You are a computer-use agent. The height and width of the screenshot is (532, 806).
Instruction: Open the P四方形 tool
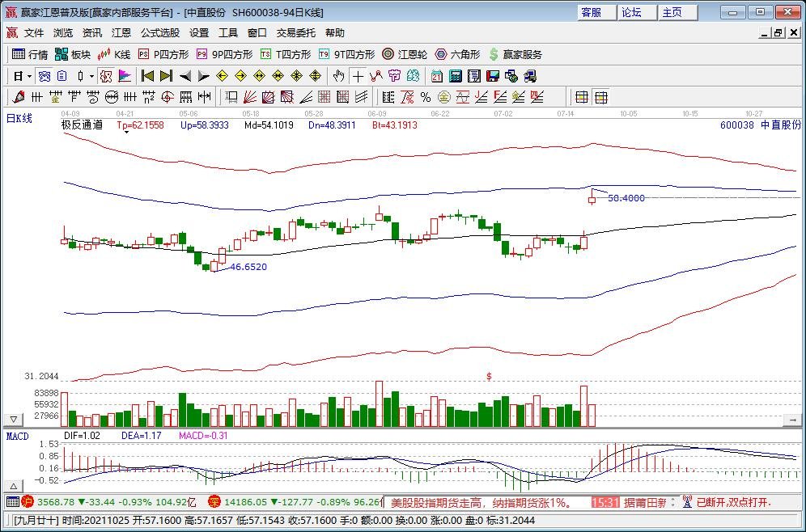tap(163, 54)
